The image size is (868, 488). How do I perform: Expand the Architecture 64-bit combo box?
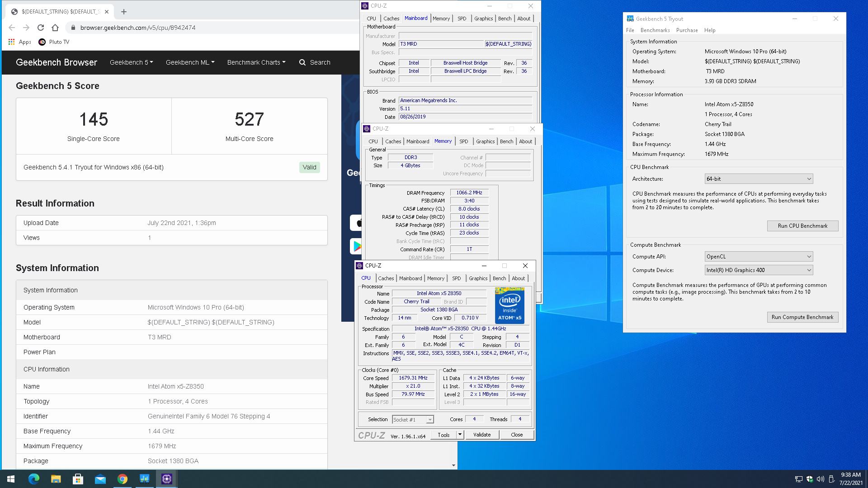[759, 179]
